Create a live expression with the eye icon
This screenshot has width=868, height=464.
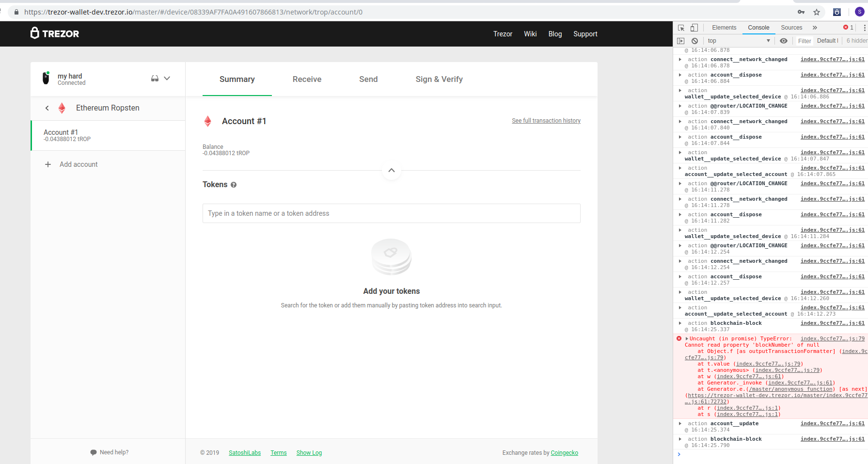point(784,41)
